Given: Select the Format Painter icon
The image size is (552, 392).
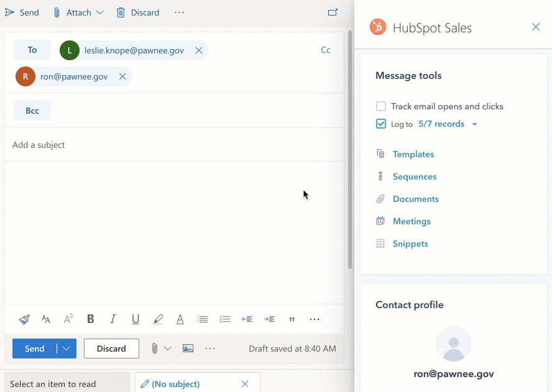Looking at the screenshot, I should coord(24,319).
